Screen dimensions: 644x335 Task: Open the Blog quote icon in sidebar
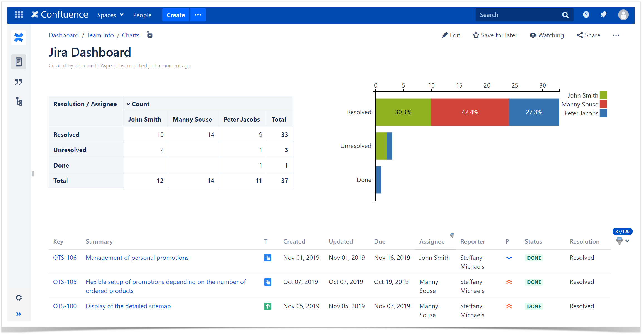pos(19,82)
